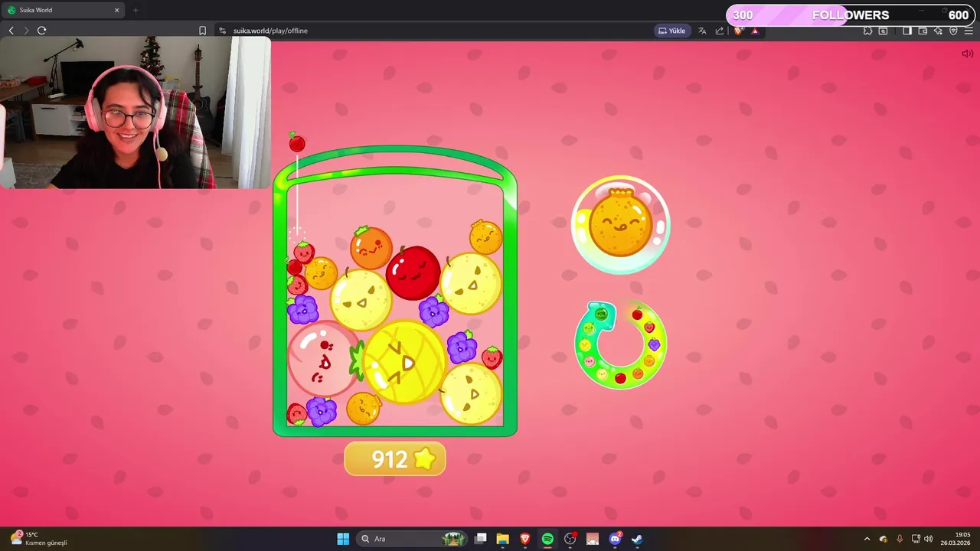The width and height of the screenshot is (980, 551).
Task: Click the picture-in-picture search toolbar icon
Action: coord(883,31)
